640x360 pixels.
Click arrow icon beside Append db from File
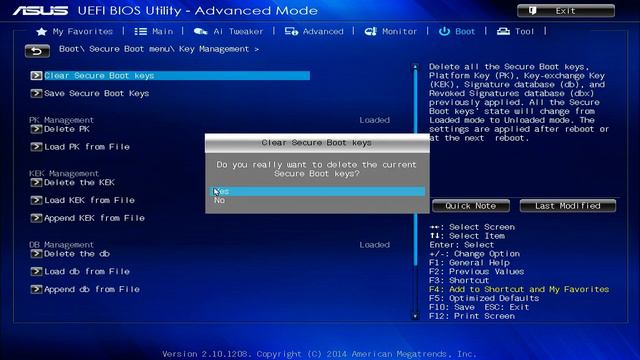36,289
